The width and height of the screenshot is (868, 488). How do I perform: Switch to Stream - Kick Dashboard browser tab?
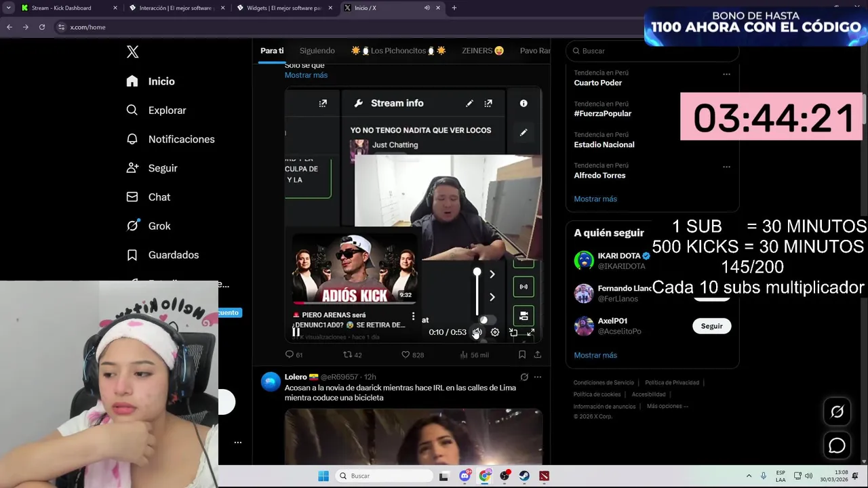coord(68,8)
